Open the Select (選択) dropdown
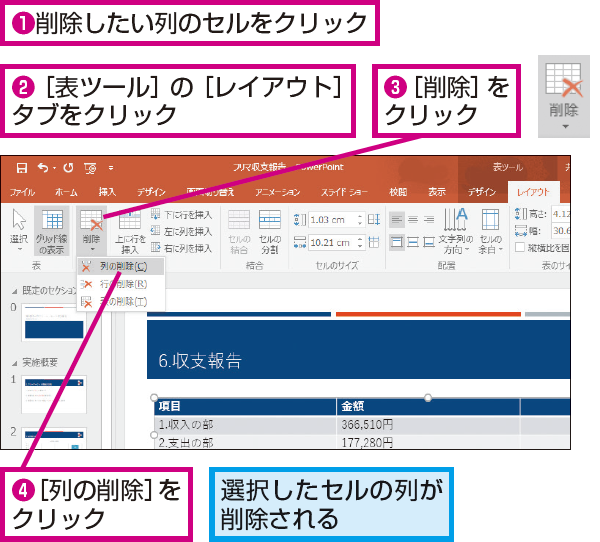Viewport: 600px width, 542px height. coord(18,231)
